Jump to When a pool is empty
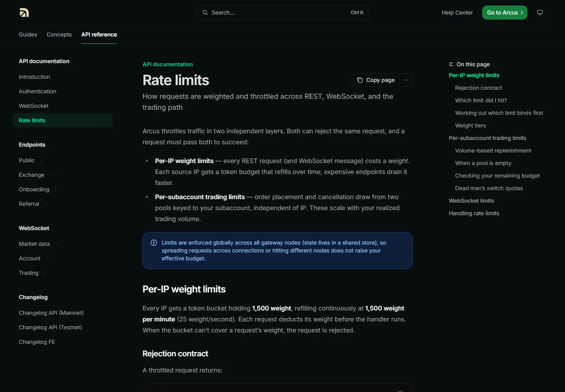This screenshot has width=565, height=392. click(483, 163)
